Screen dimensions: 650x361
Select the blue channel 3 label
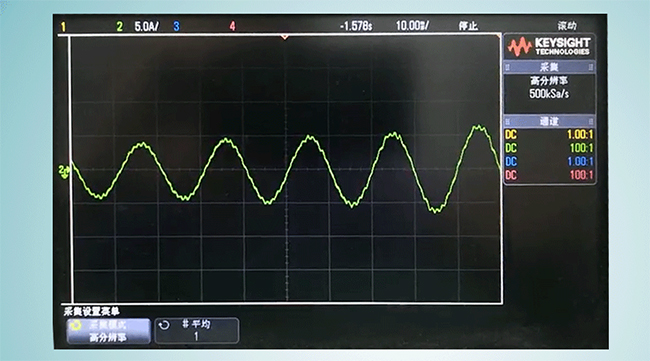click(176, 27)
